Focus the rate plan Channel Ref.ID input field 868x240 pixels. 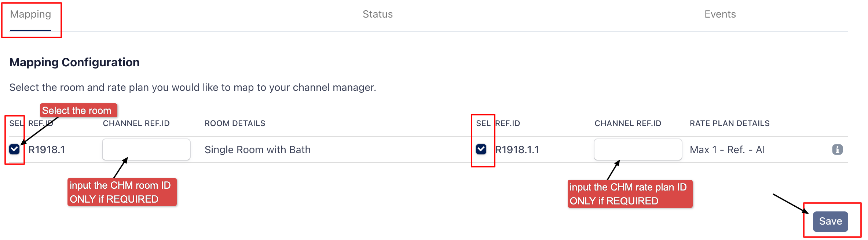pyautogui.click(x=638, y=149)
